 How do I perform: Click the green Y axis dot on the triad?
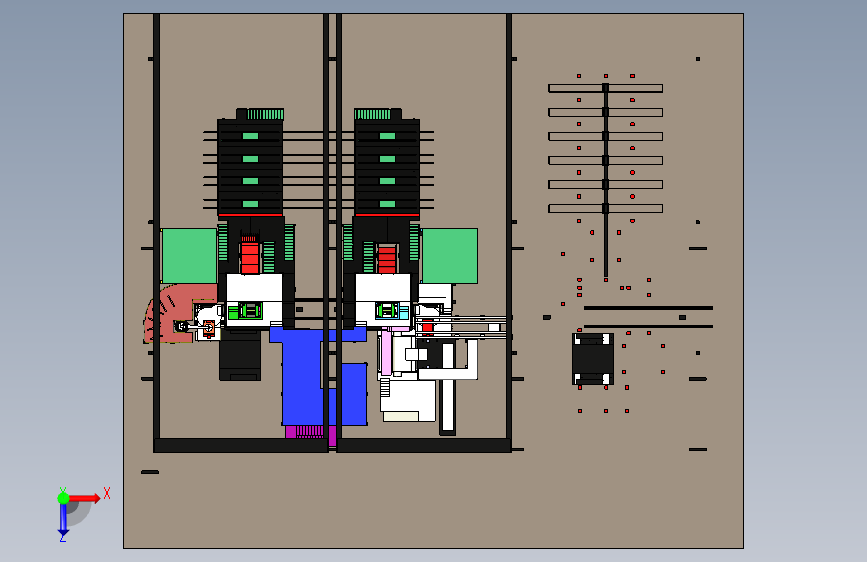(x=63, y=498)
